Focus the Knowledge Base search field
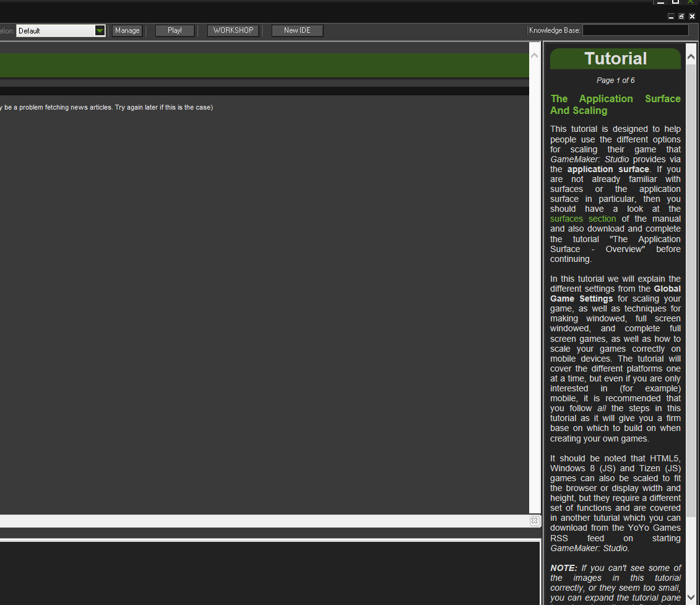This screenshot has height=605, width=700. 635,30
